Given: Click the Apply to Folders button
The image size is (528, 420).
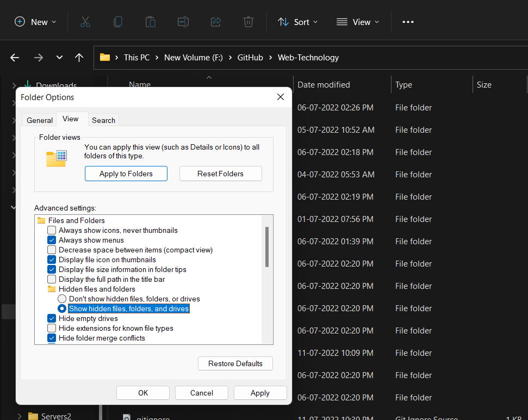Looking at the screenshot, I should pyautogui.click(x=126, y=174).
